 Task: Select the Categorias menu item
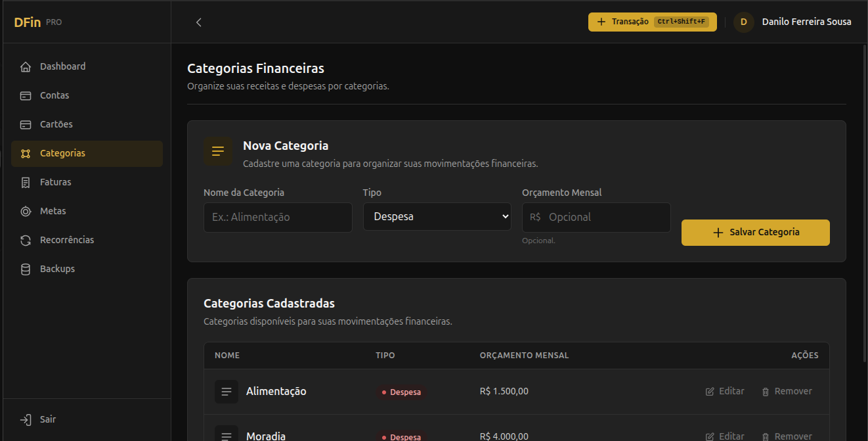pos(87,153)
